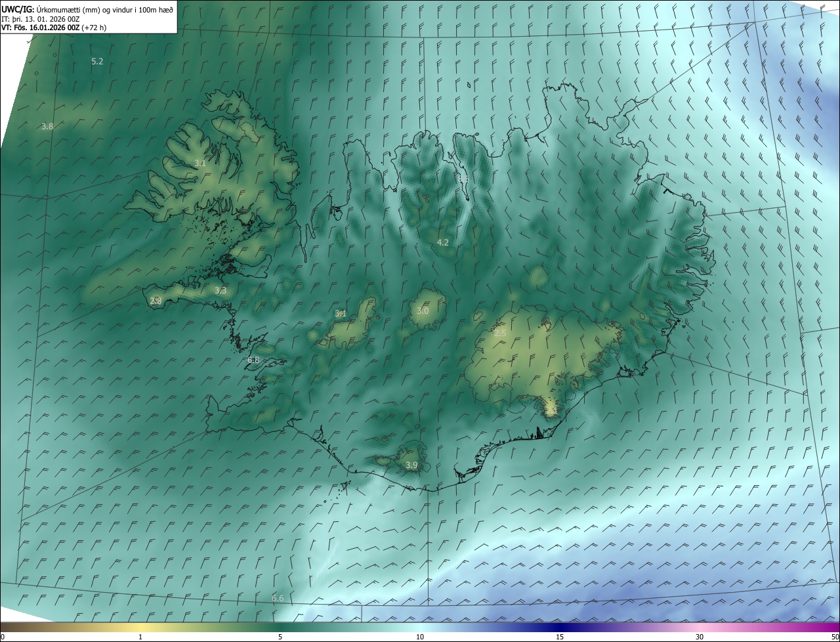
Task: Click the 30 tick on the color scale
Action: (700, 637)
